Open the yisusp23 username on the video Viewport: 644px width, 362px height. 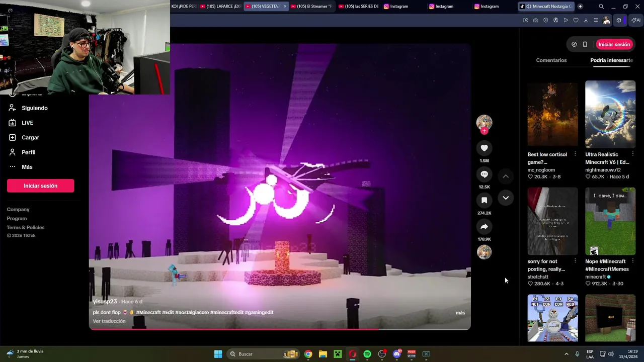(x=105, y=302)
